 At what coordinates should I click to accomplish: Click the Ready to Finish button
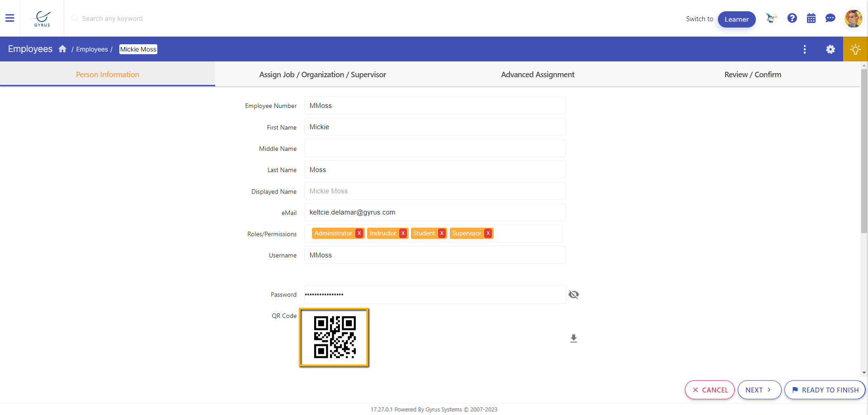point(825,390)
